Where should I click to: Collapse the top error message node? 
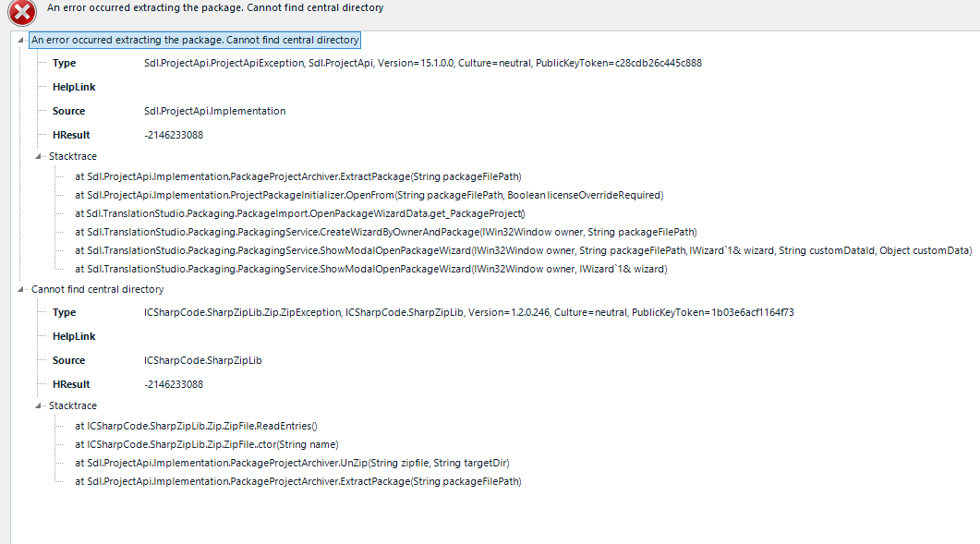click(21, 40)
